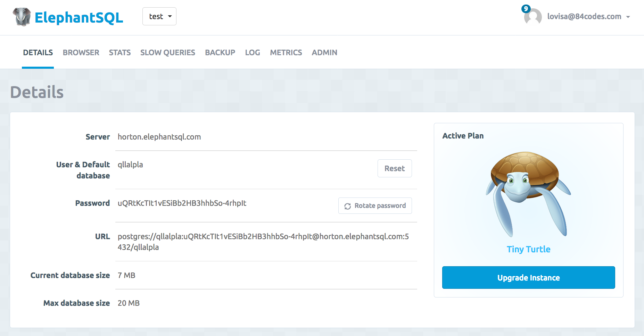Open the user avatar icon

(x=532, y=17)
